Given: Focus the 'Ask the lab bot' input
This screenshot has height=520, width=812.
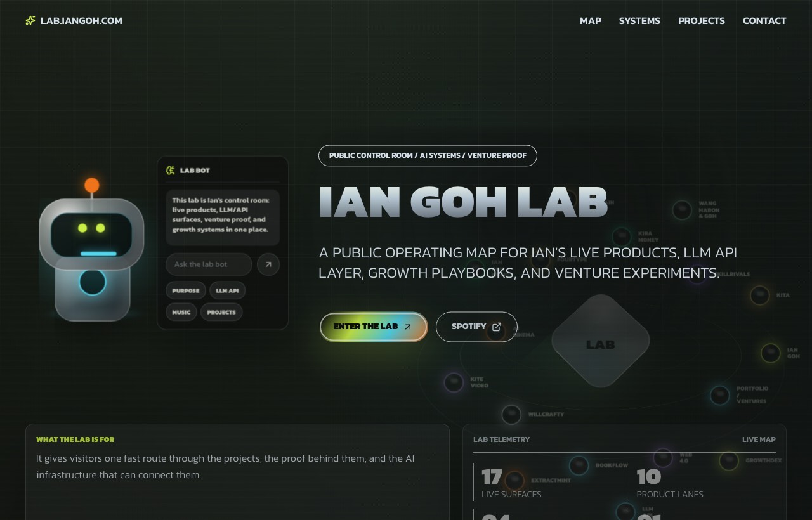Looking at the screenshot, I should click(x=209, y=264).
